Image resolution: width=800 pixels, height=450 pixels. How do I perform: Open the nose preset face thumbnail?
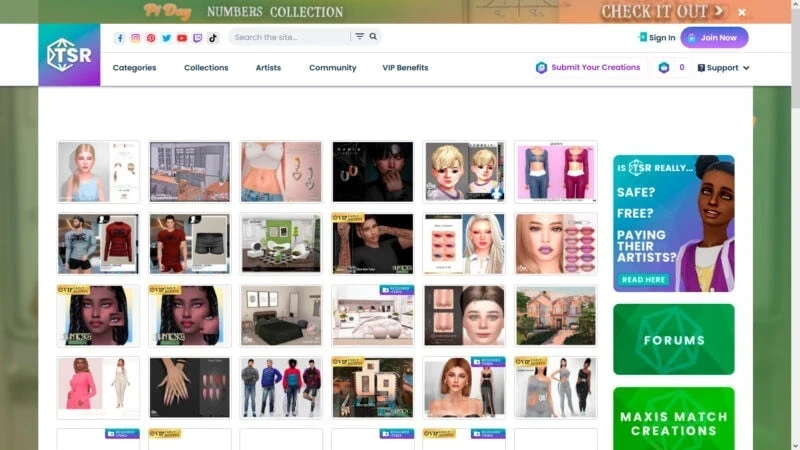click(x=464, y=316)
